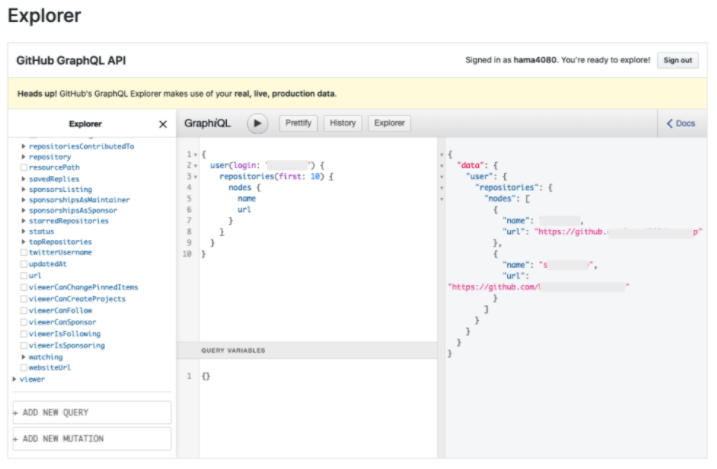
Task: Toggle the Explorer button in toolbar
Action: pyautogui.click(x=389, y=123)
